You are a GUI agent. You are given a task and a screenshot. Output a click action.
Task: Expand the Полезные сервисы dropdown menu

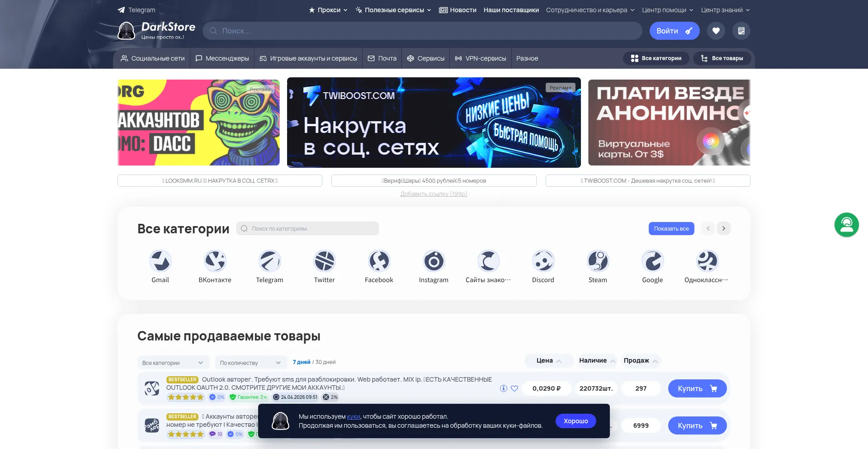(393, 10)
